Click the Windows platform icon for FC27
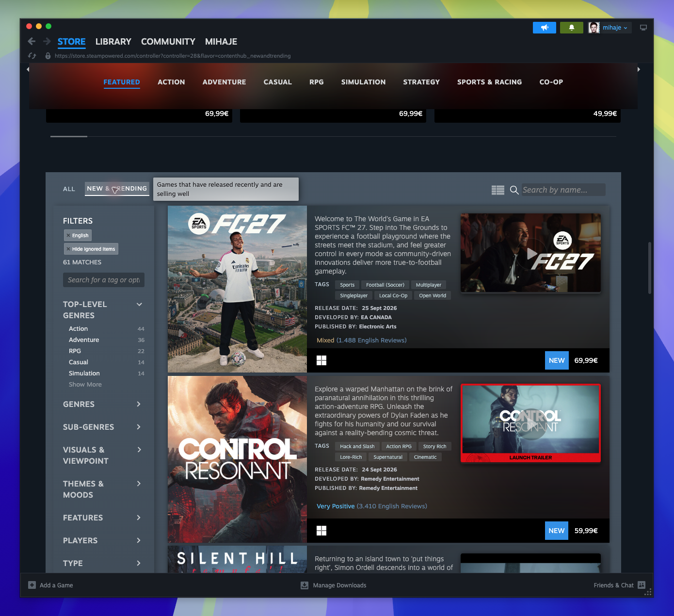Screen dimensions: 674x616 click(x=321, y=360)
